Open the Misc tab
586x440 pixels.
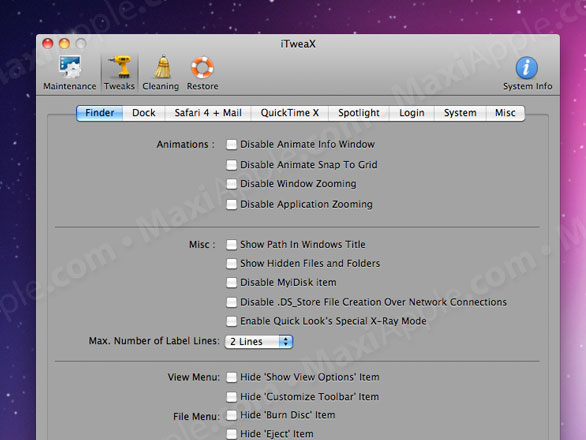point(505,113)
